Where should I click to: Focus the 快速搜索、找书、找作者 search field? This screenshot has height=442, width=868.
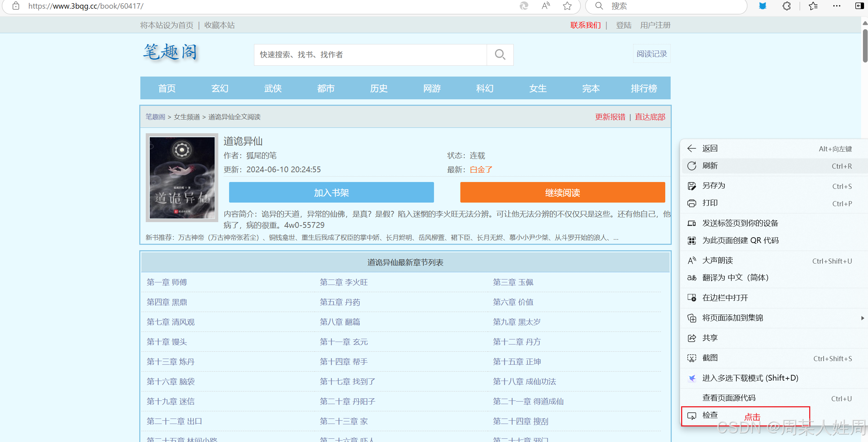tap(371, 55)
